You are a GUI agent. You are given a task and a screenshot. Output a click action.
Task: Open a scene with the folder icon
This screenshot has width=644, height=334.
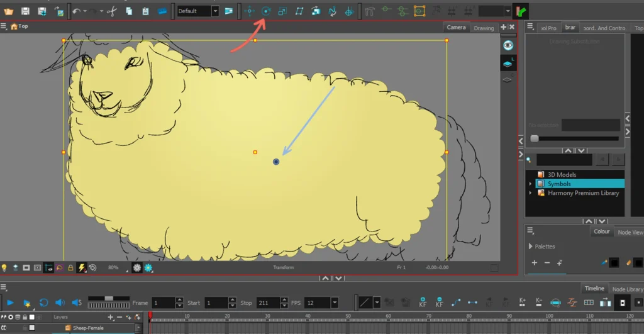[x=9, y=11]
